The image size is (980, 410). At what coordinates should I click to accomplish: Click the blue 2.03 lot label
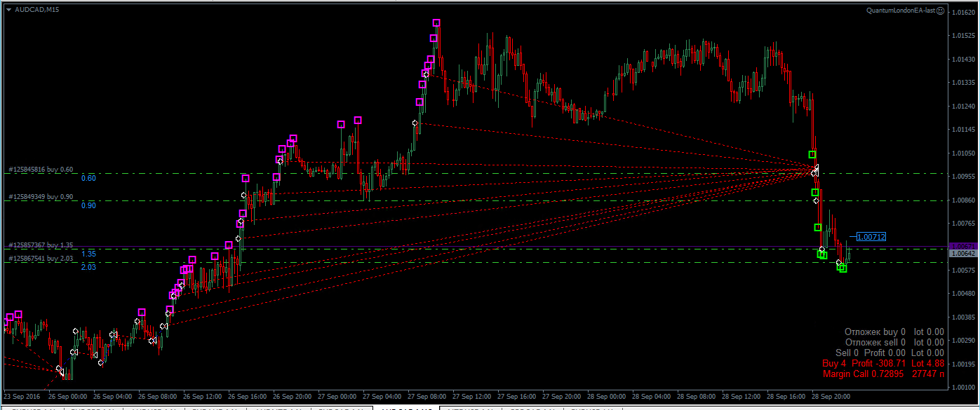click(x=88, y=267)
